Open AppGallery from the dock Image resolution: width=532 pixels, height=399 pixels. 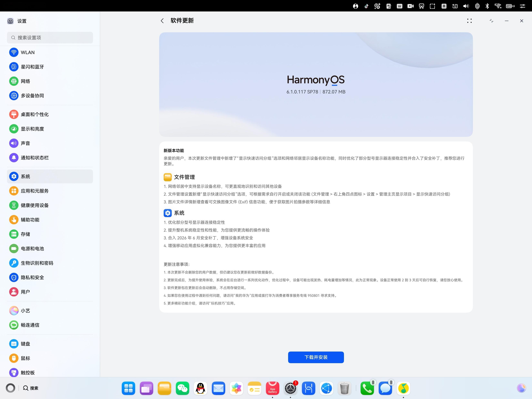272,388
